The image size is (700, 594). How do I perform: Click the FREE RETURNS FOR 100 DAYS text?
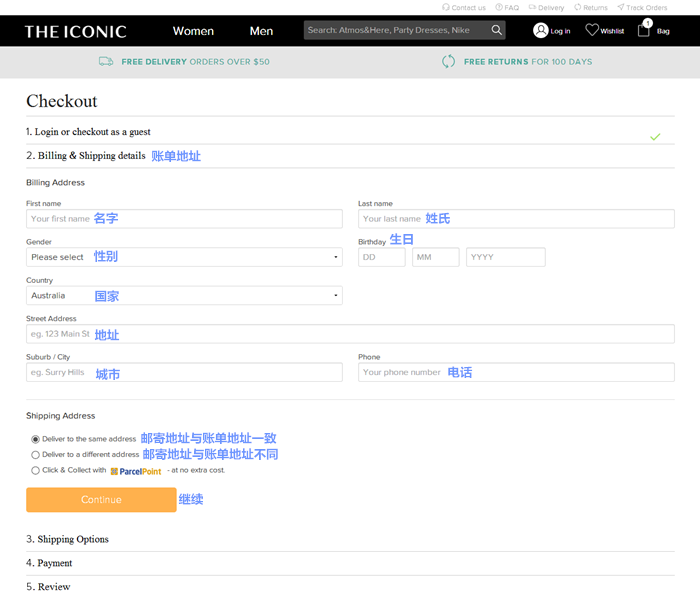point(528,62)
